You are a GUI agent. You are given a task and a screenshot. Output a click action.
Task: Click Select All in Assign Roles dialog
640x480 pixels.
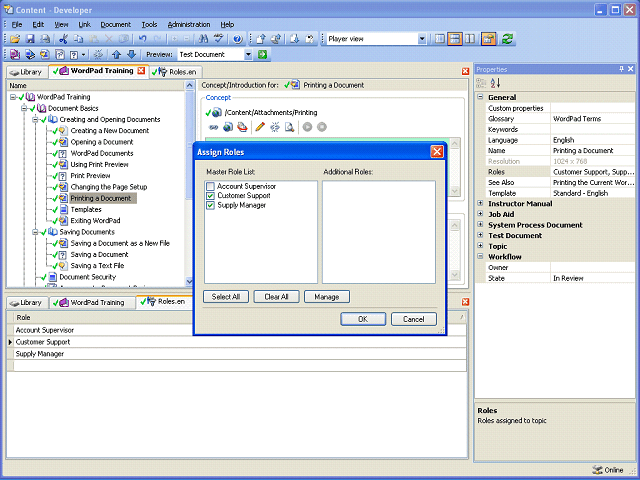point(226,297)
